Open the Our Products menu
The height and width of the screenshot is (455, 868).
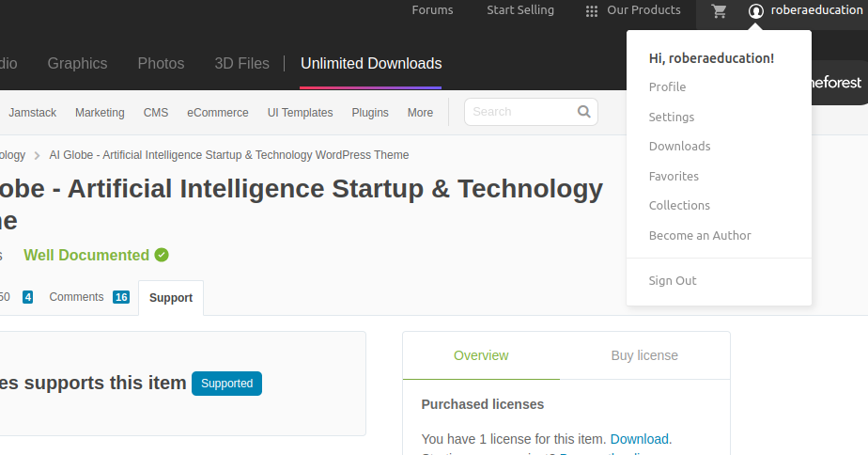[643, 10]
